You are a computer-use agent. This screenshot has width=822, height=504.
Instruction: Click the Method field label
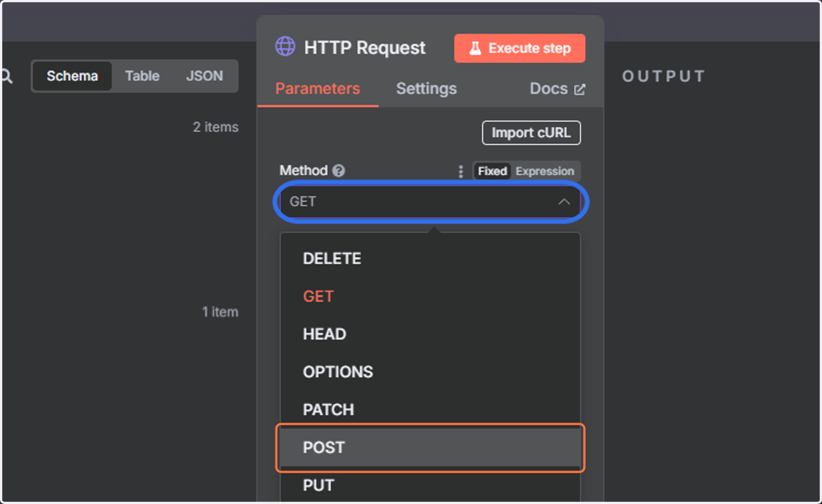point(303,171)
